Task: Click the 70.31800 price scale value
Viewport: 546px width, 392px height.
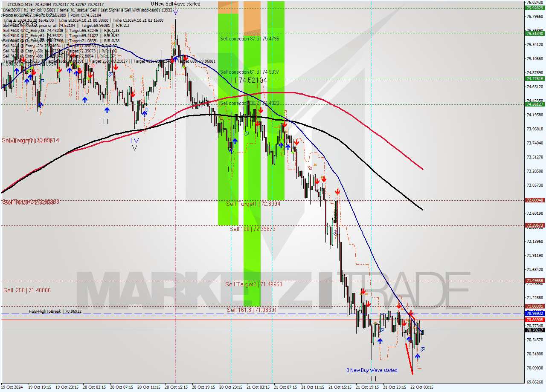Action: [535, 354]
